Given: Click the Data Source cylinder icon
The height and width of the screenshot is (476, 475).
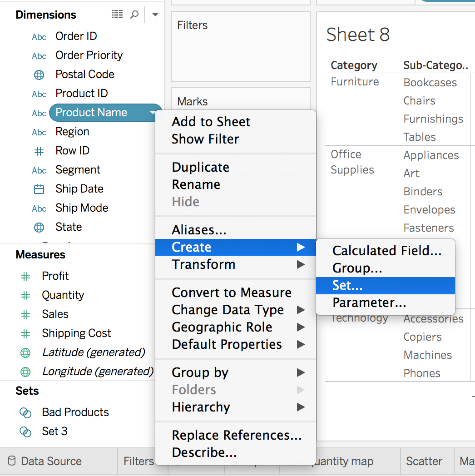Looking at the screenshot, I should point(12,461).
